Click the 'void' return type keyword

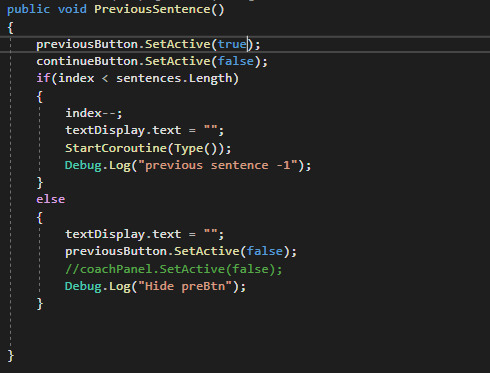pos(72,9)
